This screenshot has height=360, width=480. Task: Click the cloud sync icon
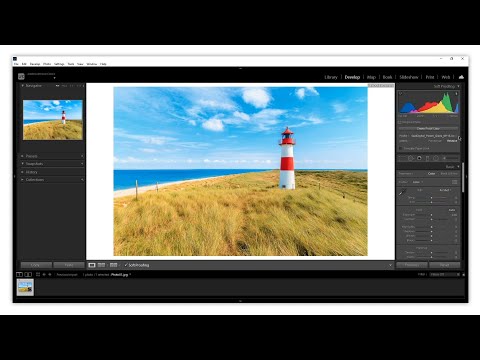[461, 77]
